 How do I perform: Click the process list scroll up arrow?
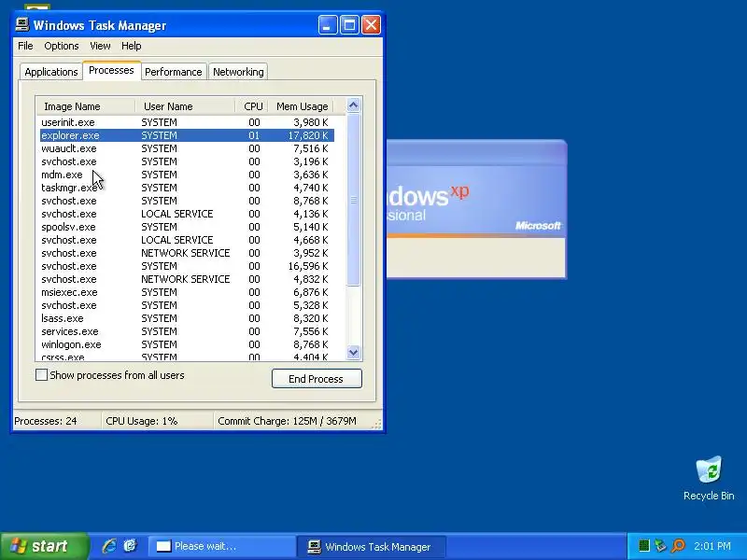[354, 105]
